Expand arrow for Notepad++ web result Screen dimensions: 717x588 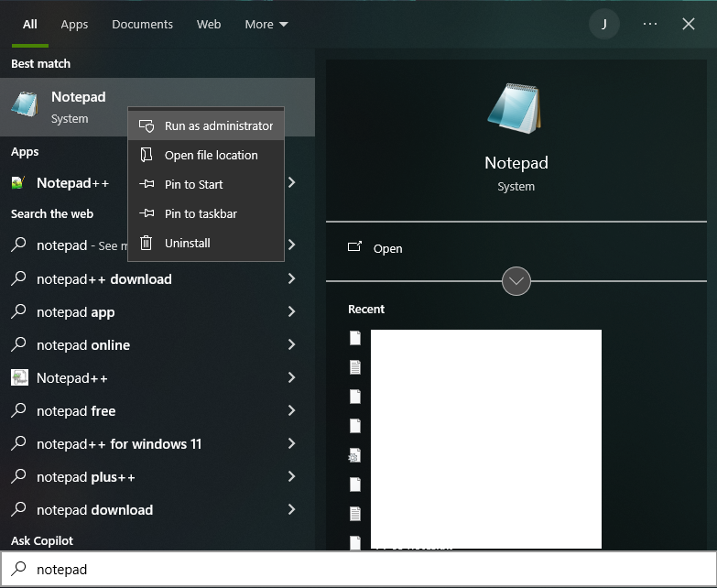292,377
